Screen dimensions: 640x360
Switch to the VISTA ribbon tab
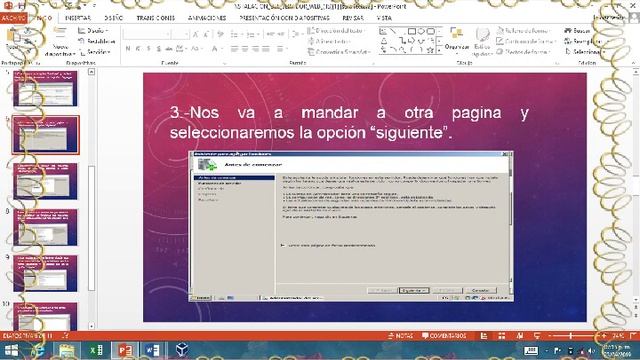[x=384, y=18]
